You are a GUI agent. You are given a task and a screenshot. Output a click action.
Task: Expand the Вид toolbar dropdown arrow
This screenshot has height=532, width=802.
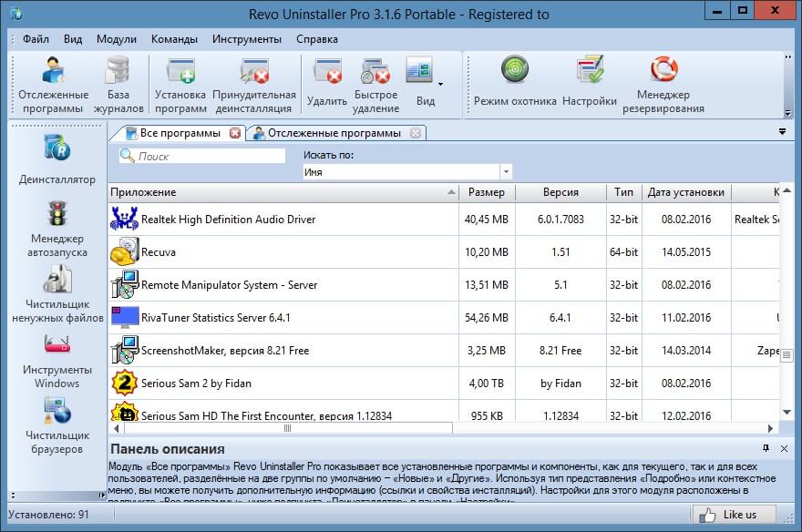click(440, 84)
